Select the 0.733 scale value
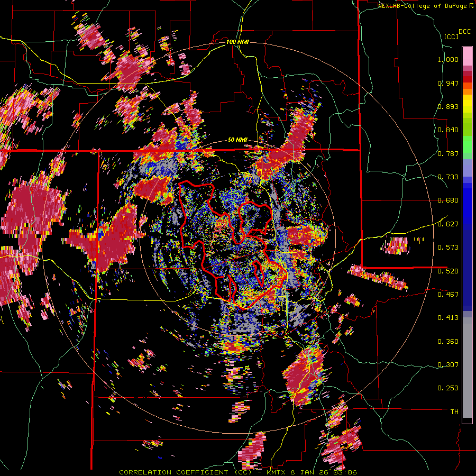This screenshot has width=476, height=476. point(448,177)
